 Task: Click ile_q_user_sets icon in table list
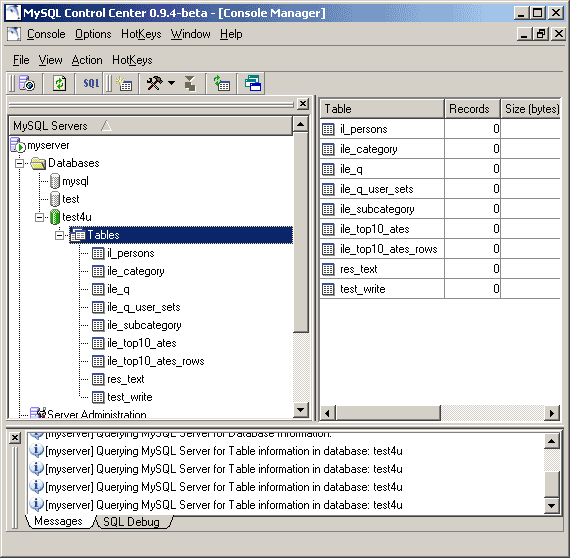coord(328,189)
